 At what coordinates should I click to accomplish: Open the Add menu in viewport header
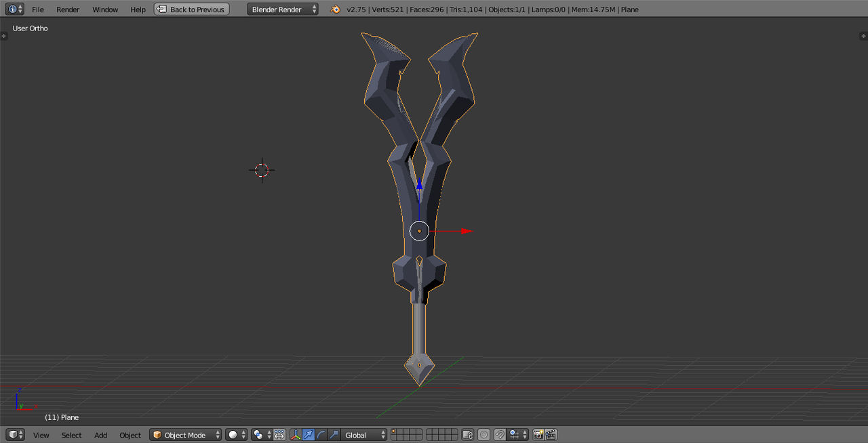(x=100, y=435)
